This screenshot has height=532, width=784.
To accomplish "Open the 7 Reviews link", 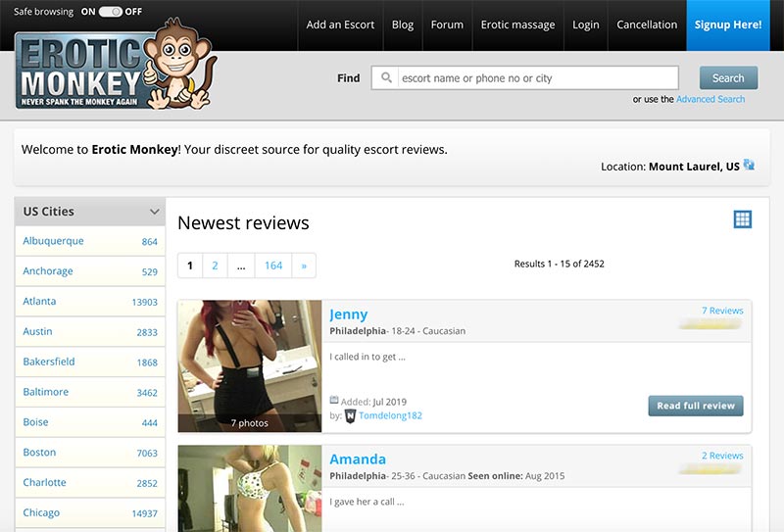I will tap(722, 311).
